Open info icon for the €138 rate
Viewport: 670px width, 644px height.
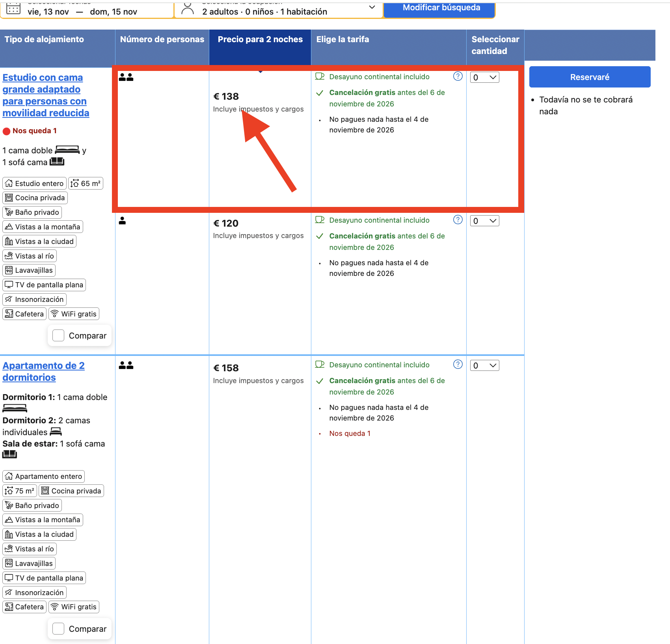point(458,76)
